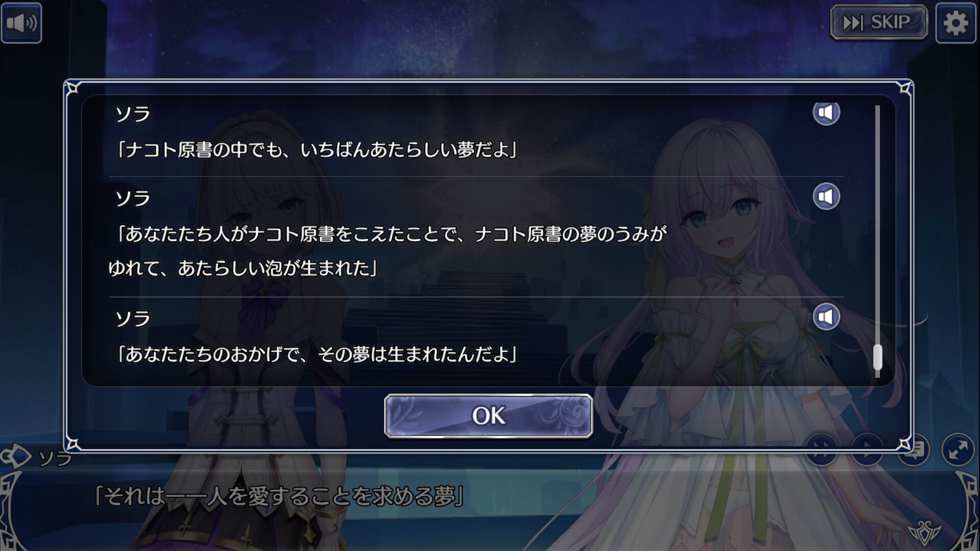980x551 pixels.
Task: Toggle fast-forward double-arrow icon
Action: [821, 450]
